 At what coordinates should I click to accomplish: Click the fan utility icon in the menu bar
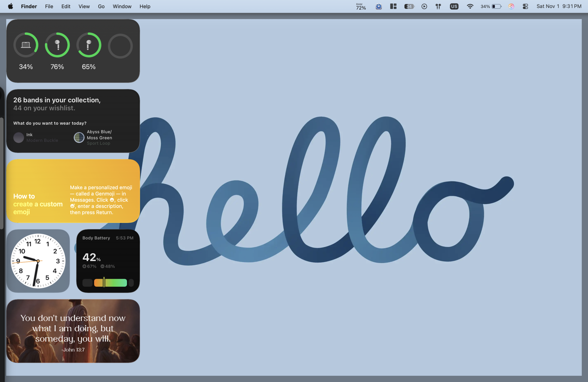(379, 6)
